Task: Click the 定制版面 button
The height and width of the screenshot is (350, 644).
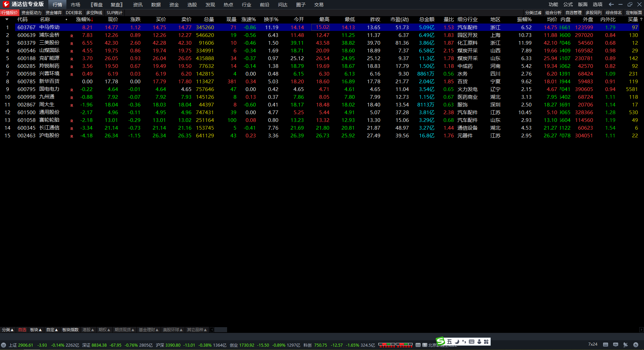Action: pyautogui.click(x=634, y=12)
